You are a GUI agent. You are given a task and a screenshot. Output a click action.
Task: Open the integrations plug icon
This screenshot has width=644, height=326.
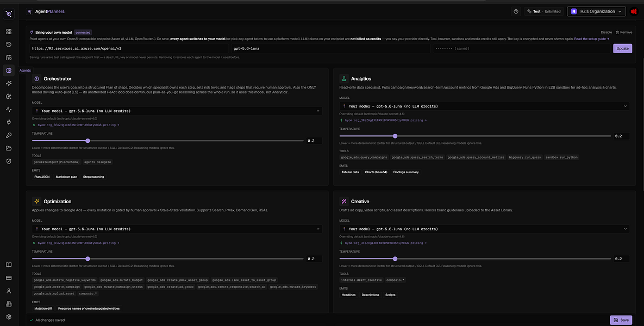(x=9, y=122)
